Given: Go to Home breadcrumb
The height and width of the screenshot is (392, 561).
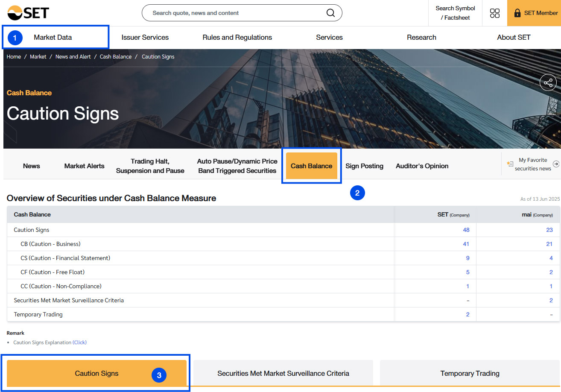Looking at the screenshot, I should pyautogui.click(x=14, y=57).
